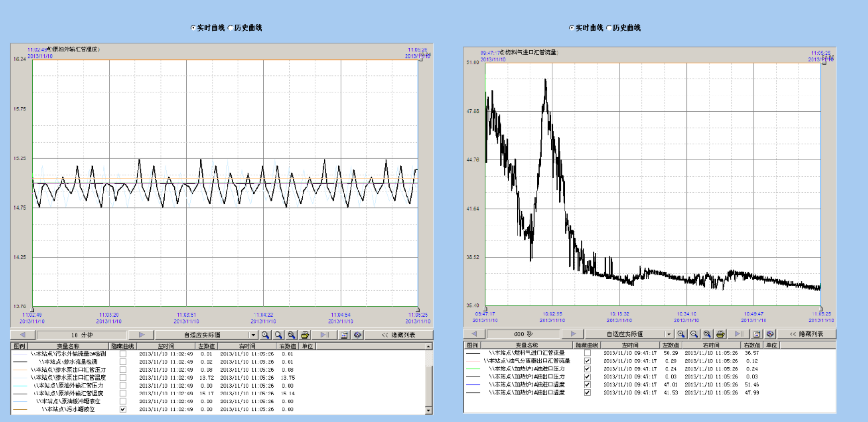The width and height of the screenshot is (868, 422).
Task: Step forward in time on right chart
Action: point(573,334)
